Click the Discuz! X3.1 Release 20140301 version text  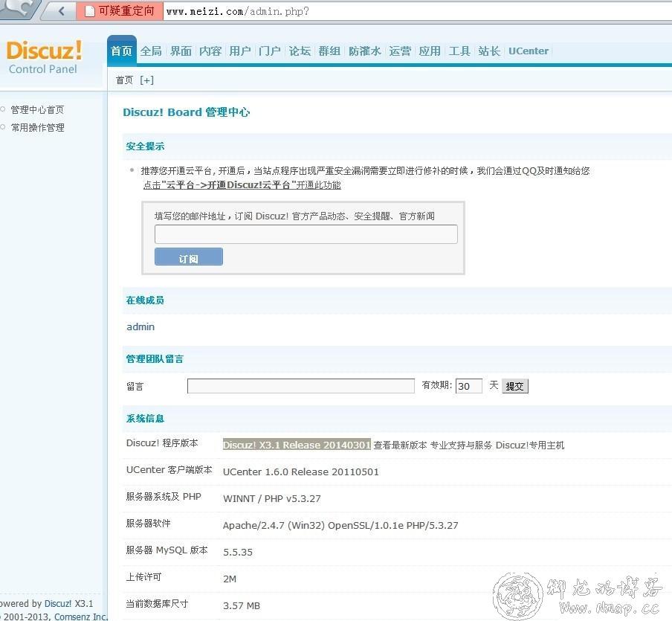tap(297, 445)
